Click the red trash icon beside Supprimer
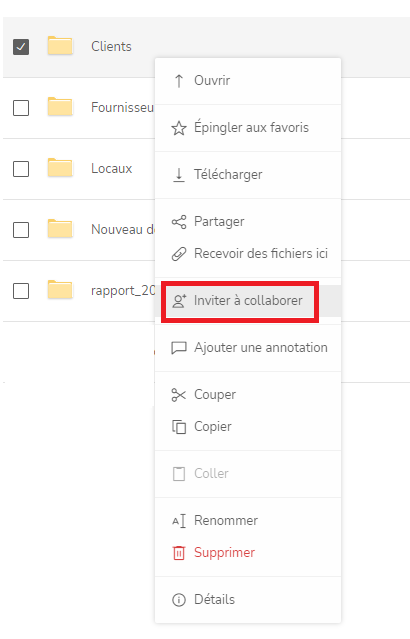 [x=179, y=553]
